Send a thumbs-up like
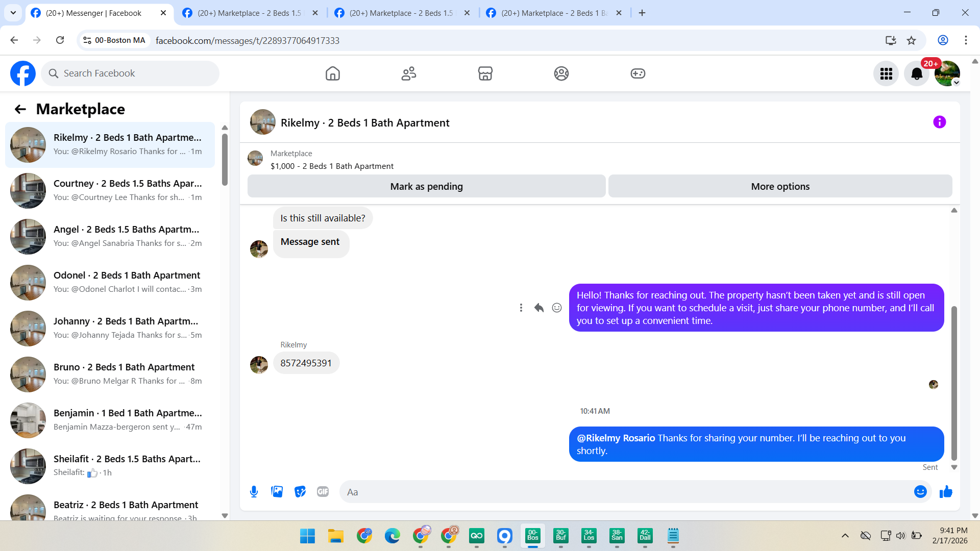Viewport: 980px width, 551px height. click(946, 492)
